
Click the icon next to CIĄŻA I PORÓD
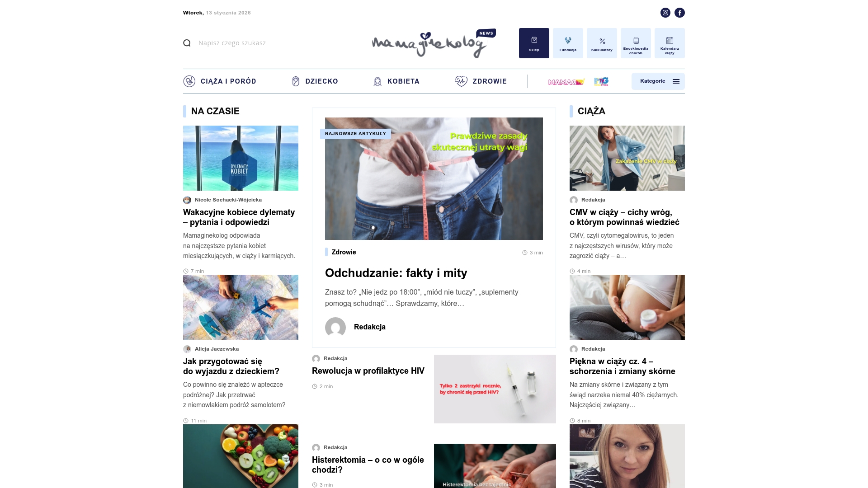pos(189,81)
